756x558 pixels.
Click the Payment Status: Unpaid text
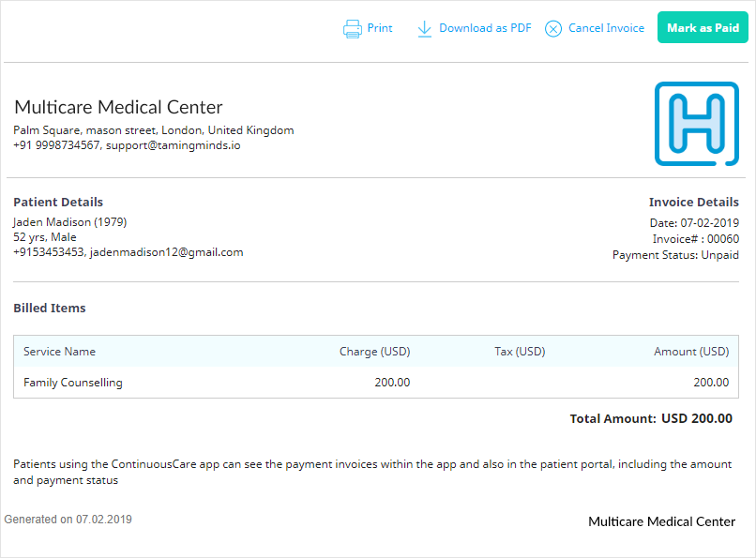coord(675,255)
